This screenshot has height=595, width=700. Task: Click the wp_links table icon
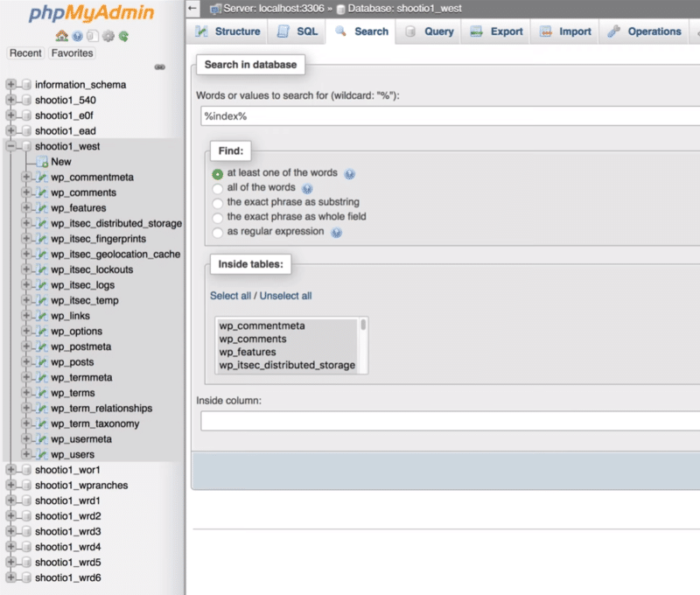tap(42, 316)
